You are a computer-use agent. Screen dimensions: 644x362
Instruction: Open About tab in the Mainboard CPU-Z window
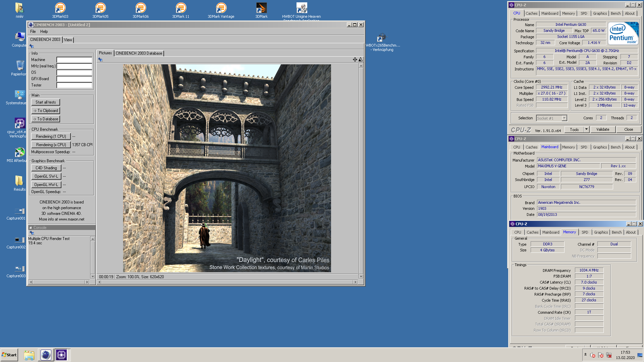click(x=630, y=147)
